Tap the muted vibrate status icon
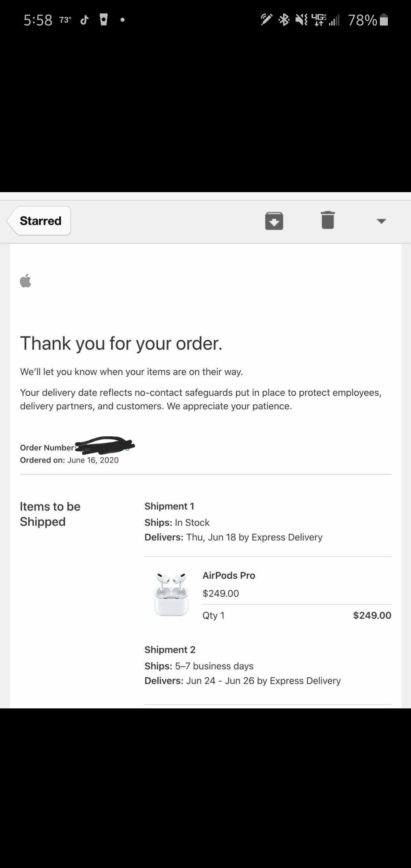Viewport: 411px width, 868px height. pos(301,20)
